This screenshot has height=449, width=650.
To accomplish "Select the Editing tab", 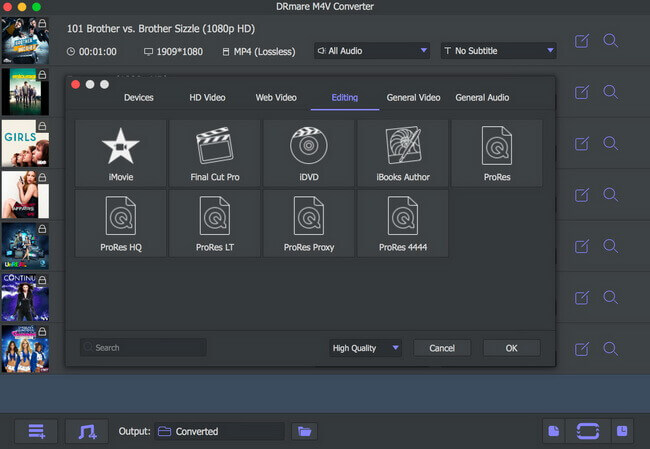I will 345,97.
